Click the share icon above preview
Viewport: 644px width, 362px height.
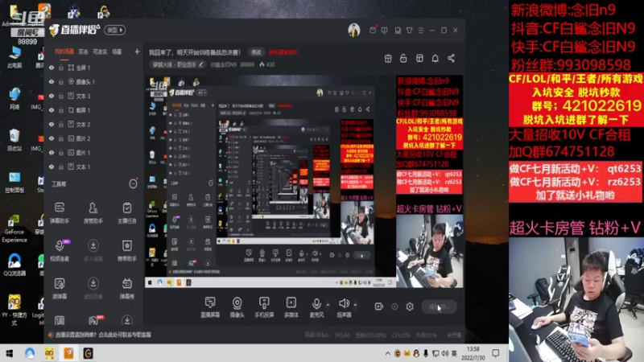451,58
